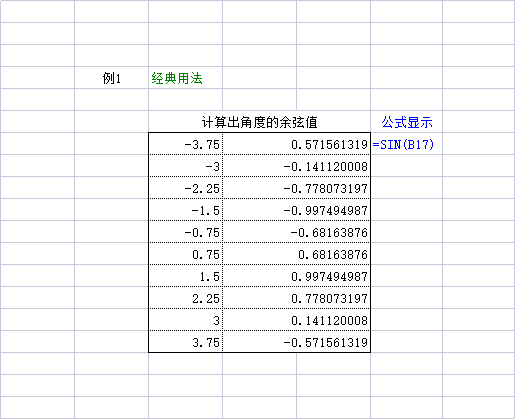The image size is (515, 419).
Task: Select positive result cell 0.141120008
Action: pyautogui.click(x=296, y=320)
